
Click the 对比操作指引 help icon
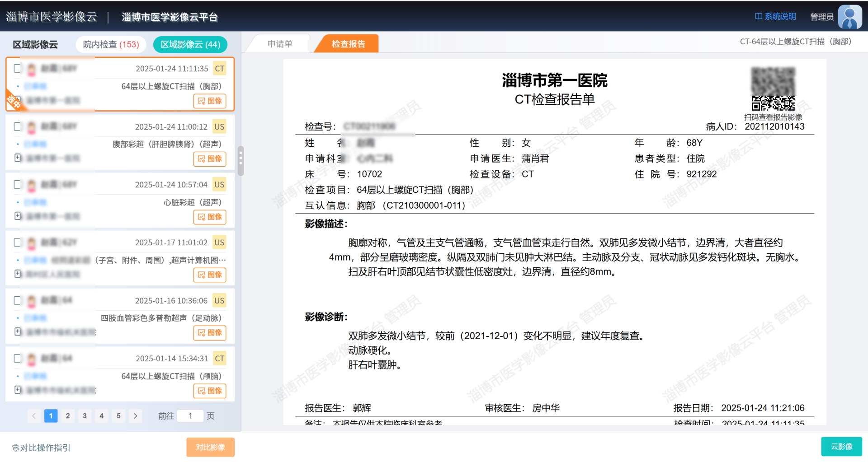[15, 448]
